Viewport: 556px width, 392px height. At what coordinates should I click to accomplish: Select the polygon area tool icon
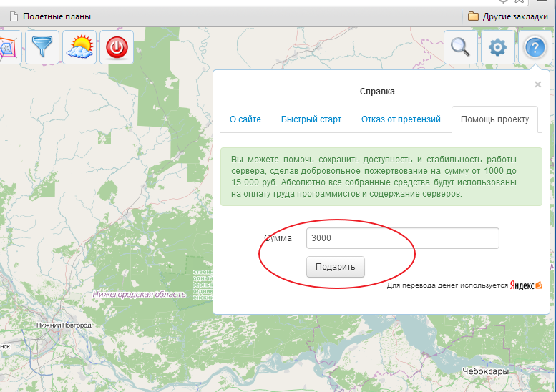coord(7,47)
